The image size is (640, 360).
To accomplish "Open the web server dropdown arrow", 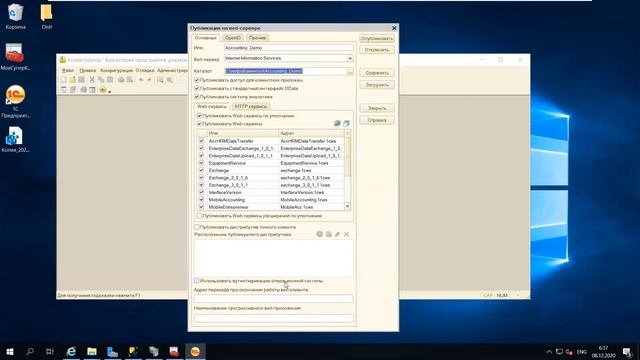I will (350, 59).
